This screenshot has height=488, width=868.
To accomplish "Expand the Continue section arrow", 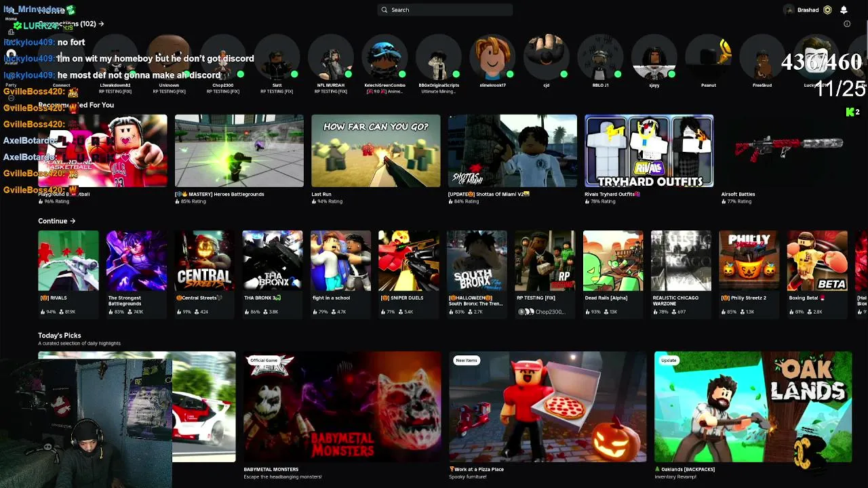I will (73, 221).
